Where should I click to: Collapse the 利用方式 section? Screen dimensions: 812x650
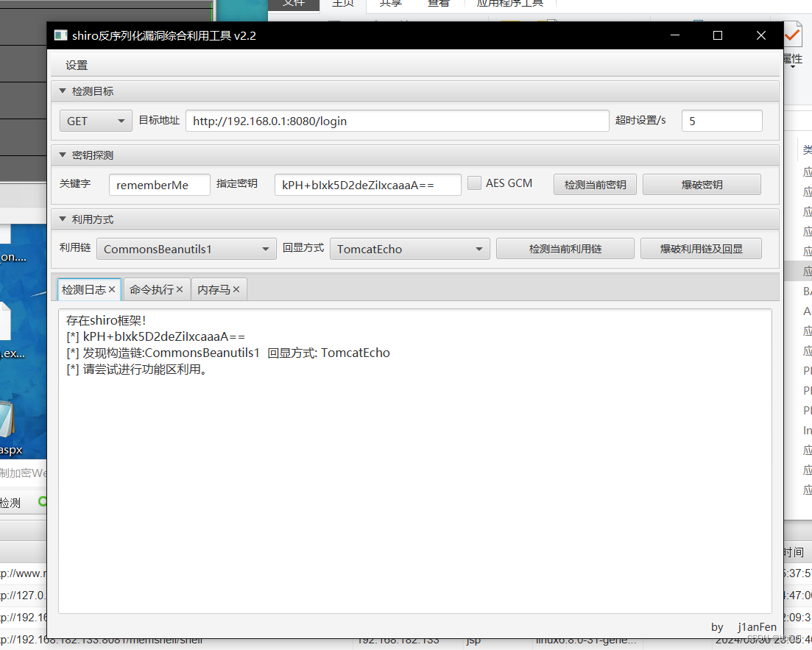pyautogui.click(x=63, y=219)
